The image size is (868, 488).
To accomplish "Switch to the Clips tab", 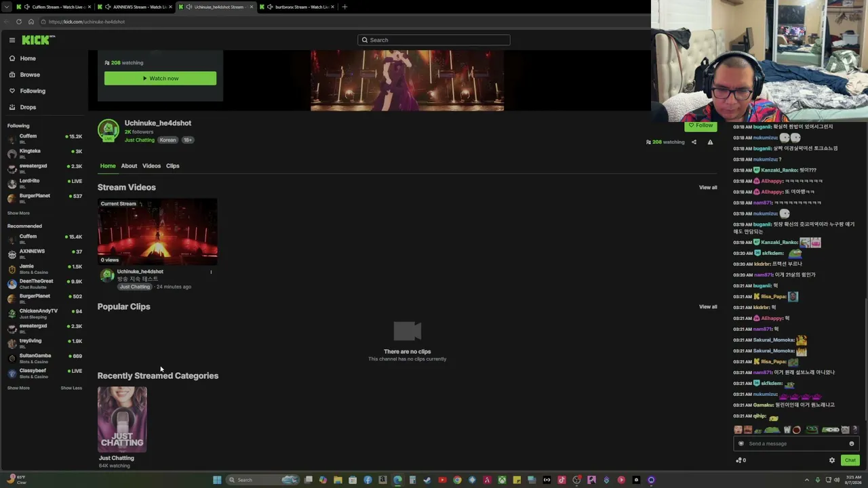I will (173, 165).
